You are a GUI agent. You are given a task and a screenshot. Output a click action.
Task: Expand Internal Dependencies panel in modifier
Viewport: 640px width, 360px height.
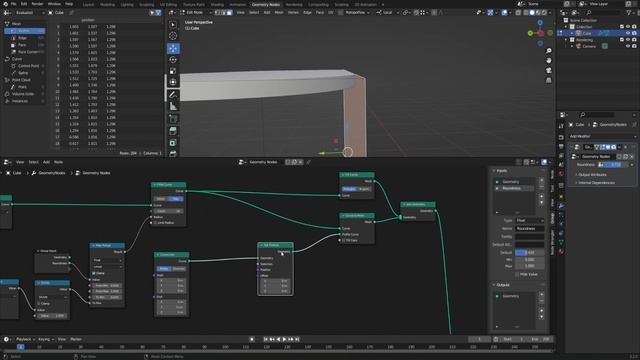pos(596,182)
